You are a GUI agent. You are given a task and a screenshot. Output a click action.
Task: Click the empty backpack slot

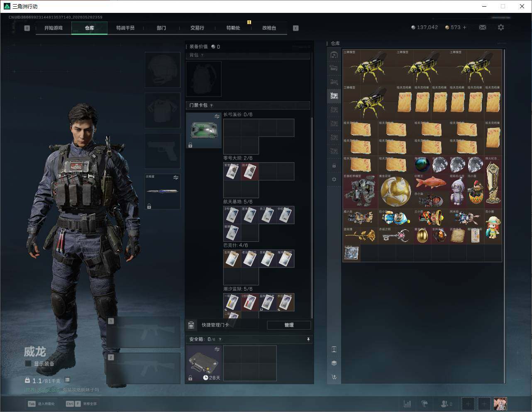203,78
